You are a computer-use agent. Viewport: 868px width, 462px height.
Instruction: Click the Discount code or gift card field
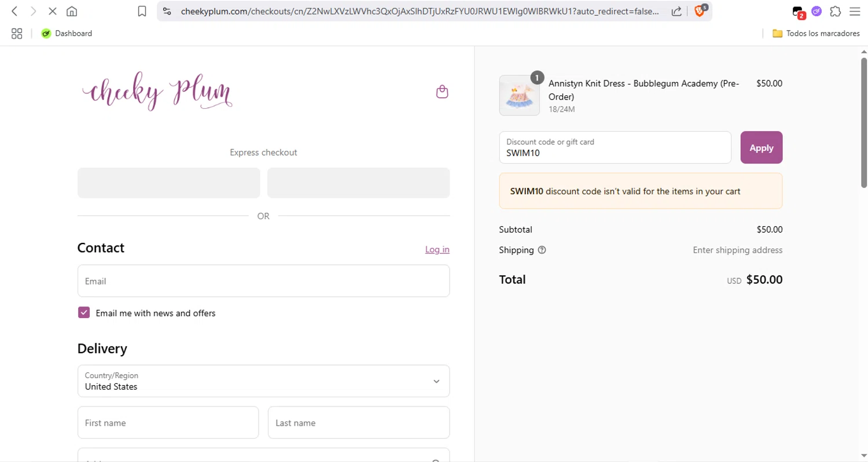point(615,147)
